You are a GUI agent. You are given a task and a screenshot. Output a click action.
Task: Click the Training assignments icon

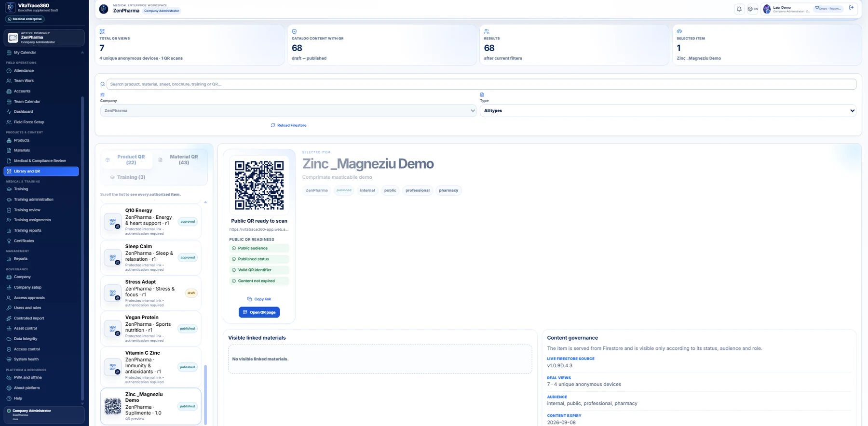(9, 220)
